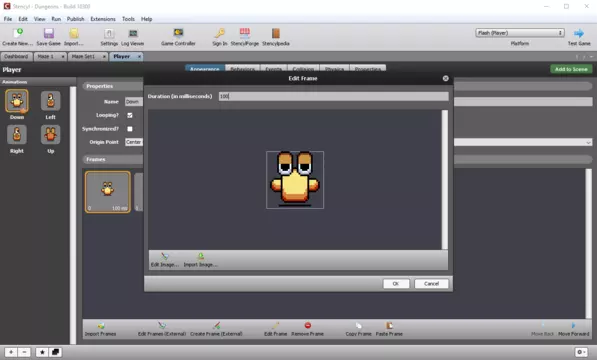Select the Left animation thumbnail
The image size is (597, 360).
51,101
